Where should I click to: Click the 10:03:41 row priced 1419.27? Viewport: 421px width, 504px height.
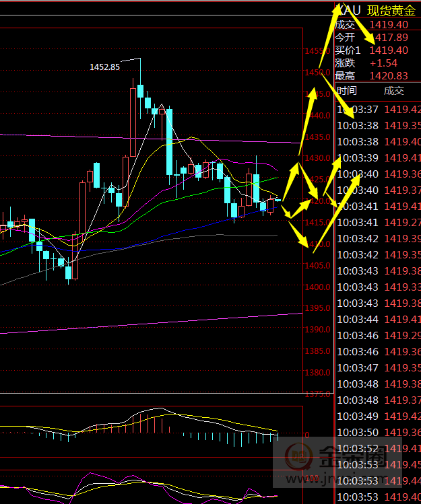pyautogui.click(x=379, y=223)
